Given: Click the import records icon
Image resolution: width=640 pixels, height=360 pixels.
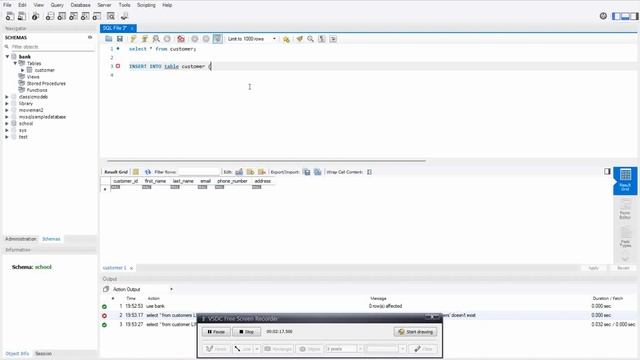Looking at the screenshot, I should click(x=318, y=172).
